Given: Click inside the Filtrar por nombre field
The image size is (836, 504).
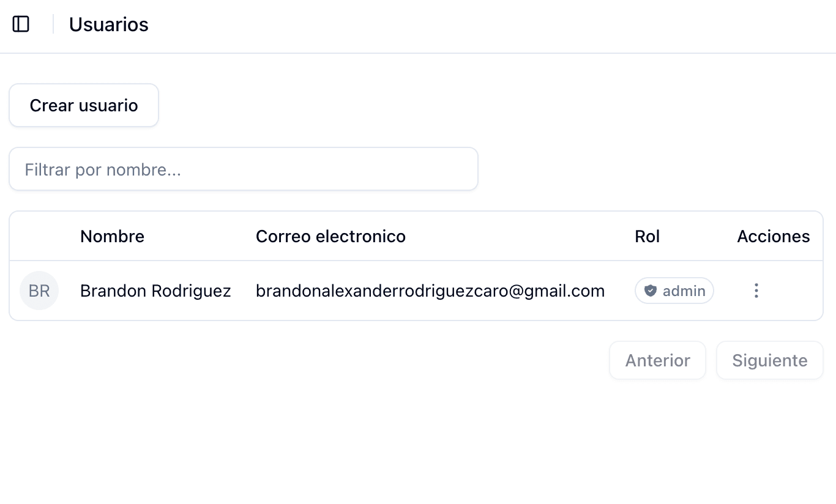Looking at the screenshot, I should click(x=244, y=169).
